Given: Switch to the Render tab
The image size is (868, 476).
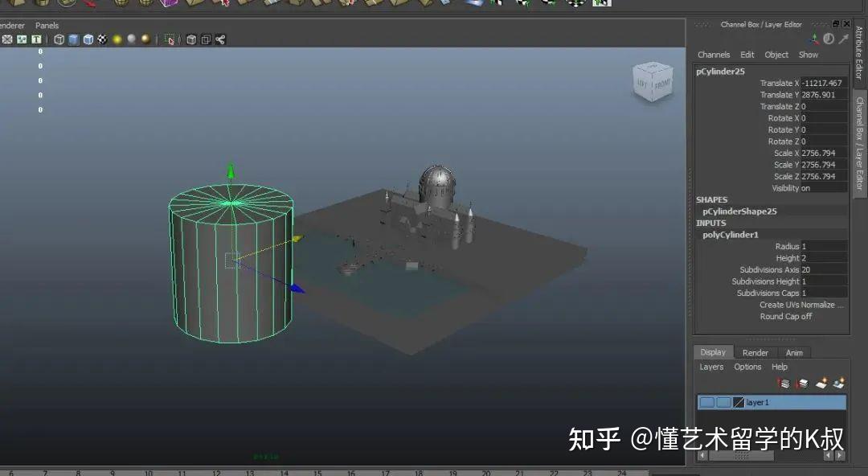Looking at the screenshot, I should [755, 352].
